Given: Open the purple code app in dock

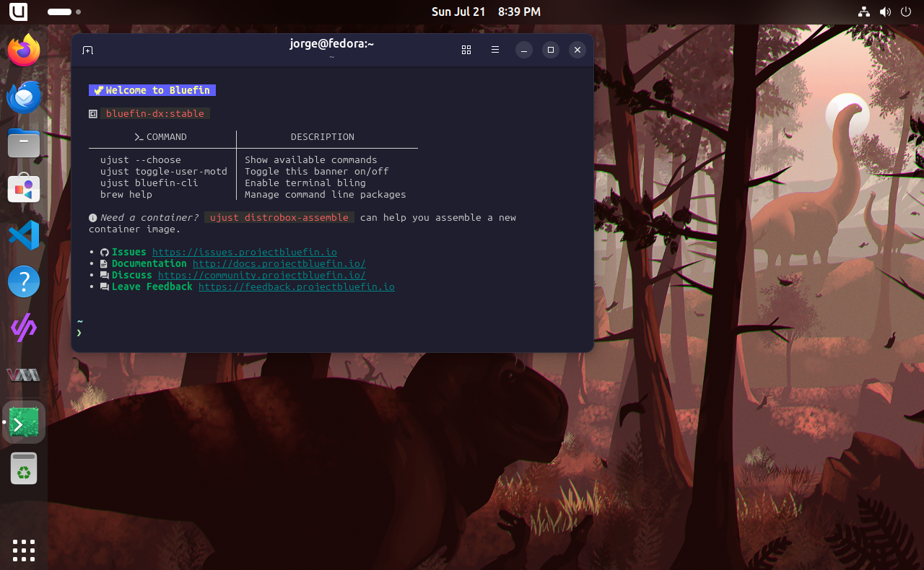Looking at the screenshot, I should 24,328.
